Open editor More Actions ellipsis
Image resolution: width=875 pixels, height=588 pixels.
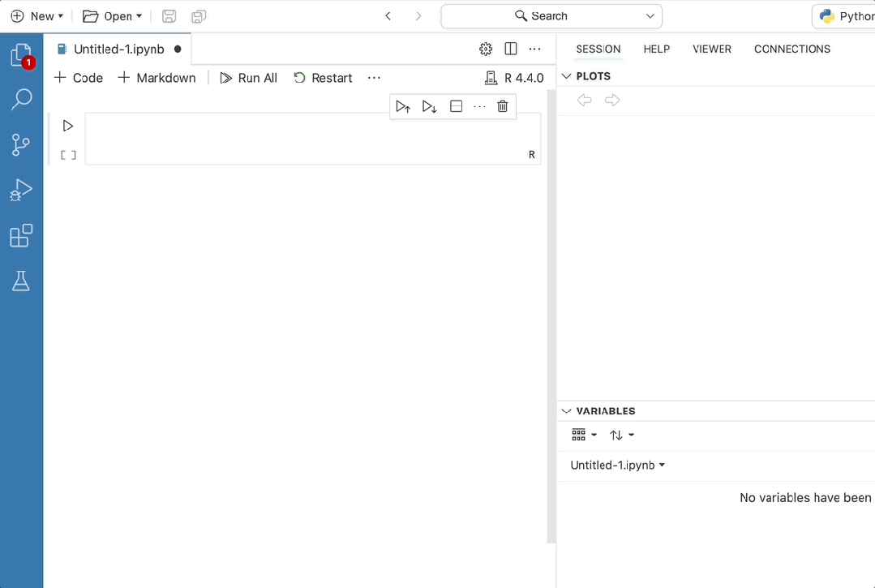pyautogui.click(x=534, y=49)
